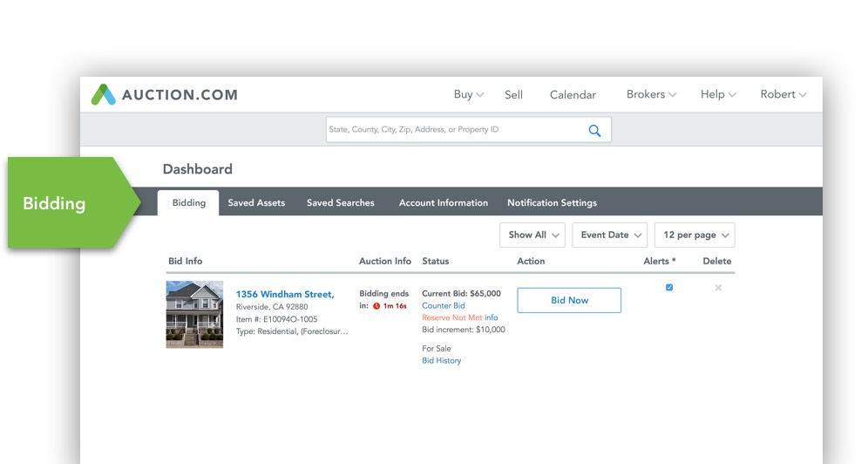Click the Auction.com logo icon
Viewport: 868px width, 464px height.
pyautogui.click(x=104, y=95)
